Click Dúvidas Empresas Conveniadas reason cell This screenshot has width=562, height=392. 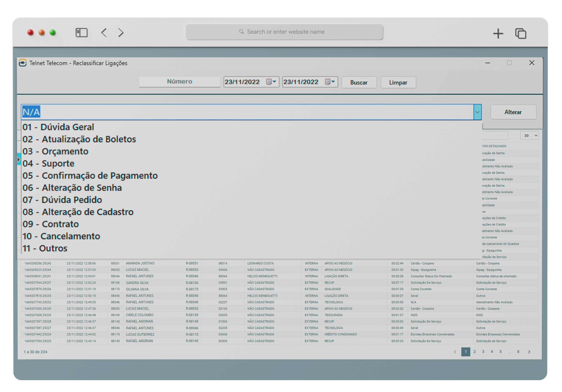click(432, 334)
